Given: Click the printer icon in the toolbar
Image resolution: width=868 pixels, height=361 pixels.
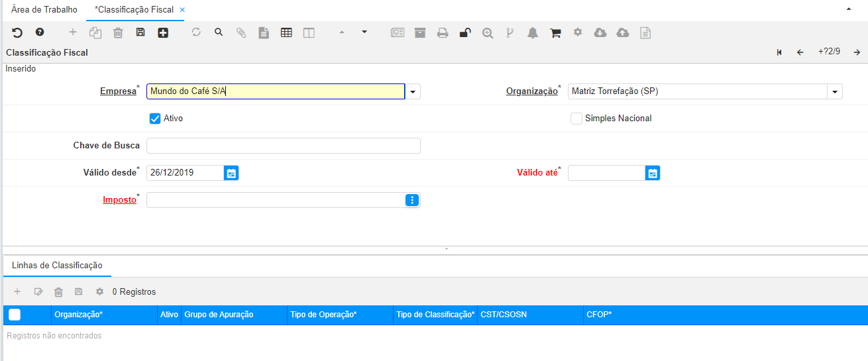Looking at the screenshot, I should click(443, 33).
